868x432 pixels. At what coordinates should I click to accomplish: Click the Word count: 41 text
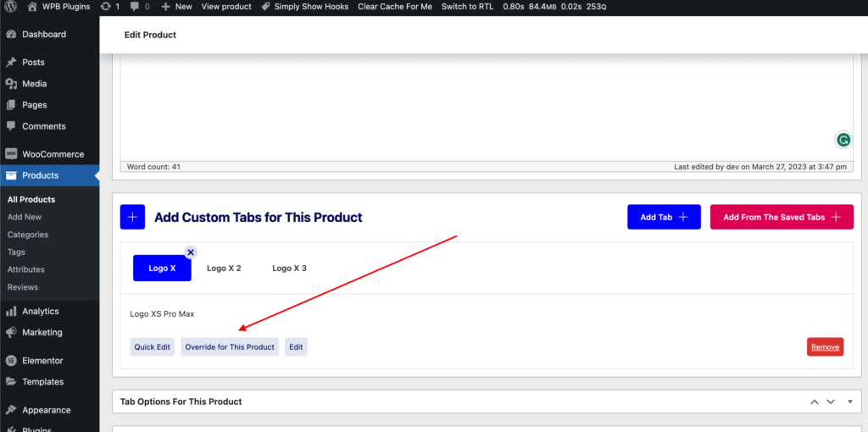[154, 167]
